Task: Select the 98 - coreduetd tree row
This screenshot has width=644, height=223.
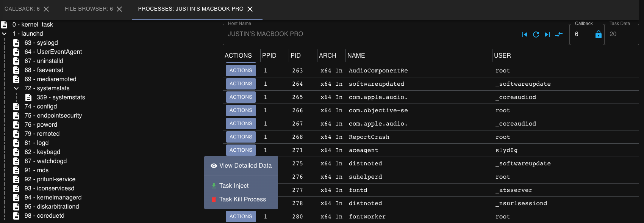Action: point(44,216)
